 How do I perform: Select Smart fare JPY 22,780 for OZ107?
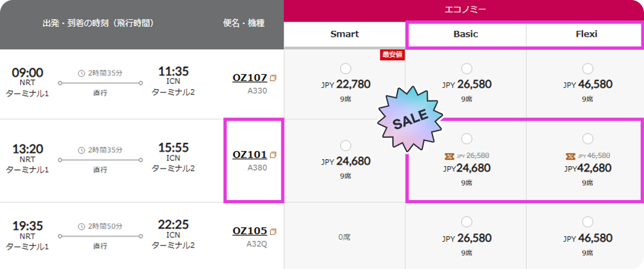(346, 68)
